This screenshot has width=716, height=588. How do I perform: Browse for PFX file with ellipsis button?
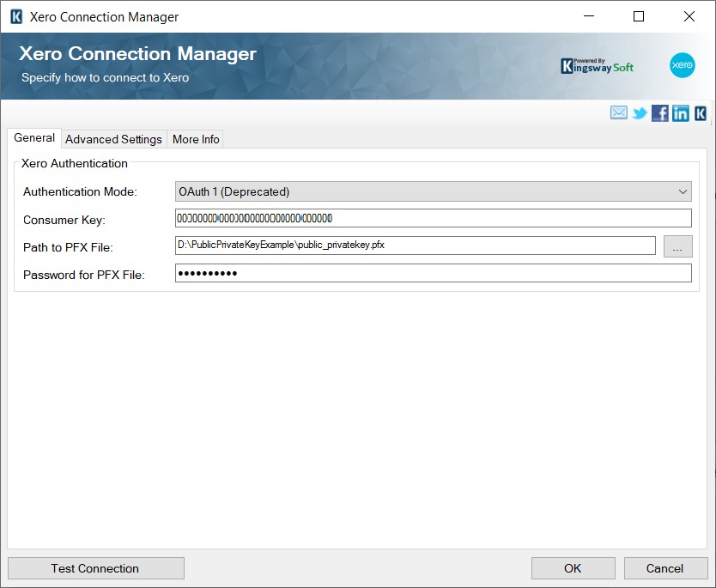coord(677,246)
